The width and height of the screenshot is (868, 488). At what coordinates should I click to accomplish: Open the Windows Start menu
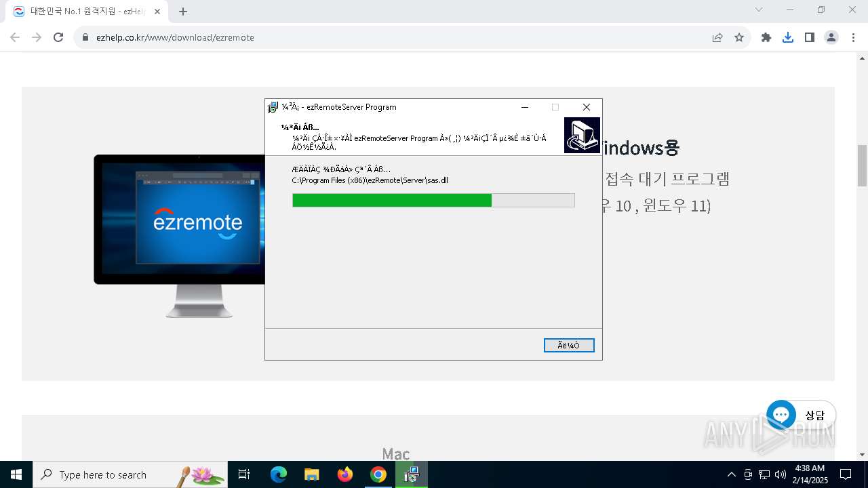[x=16, y=474]
